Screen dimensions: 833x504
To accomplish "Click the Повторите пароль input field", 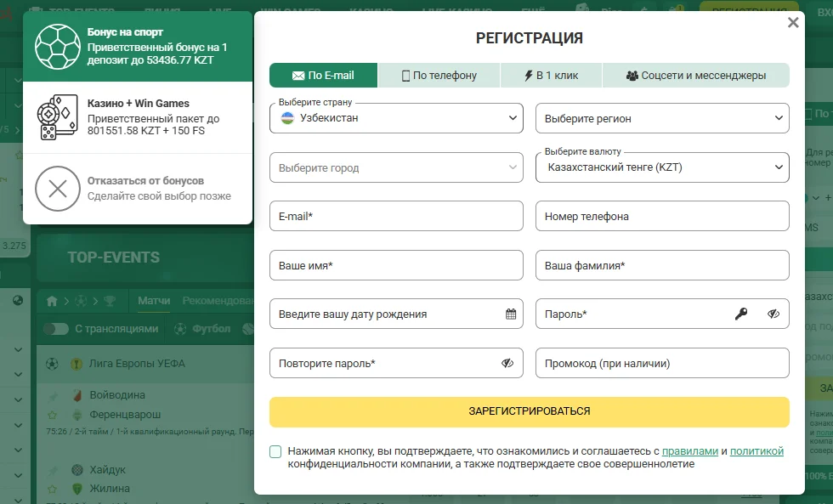I will click(x=396, y=363).
